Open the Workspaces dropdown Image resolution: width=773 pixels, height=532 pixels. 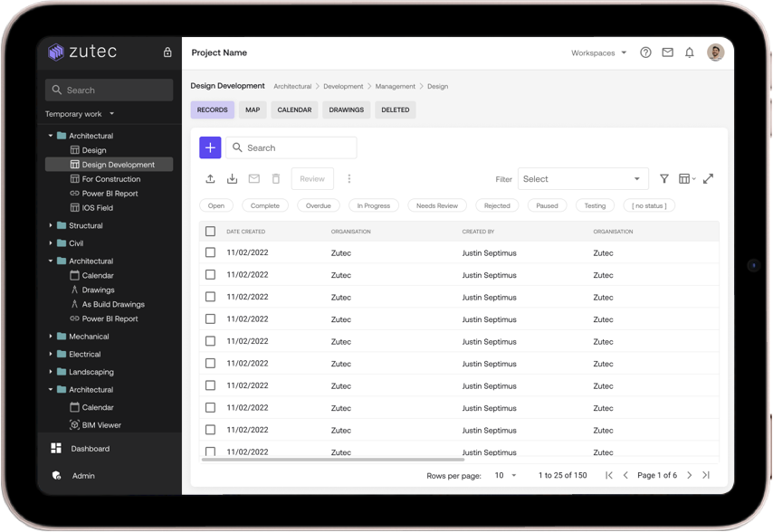[598, 52]
